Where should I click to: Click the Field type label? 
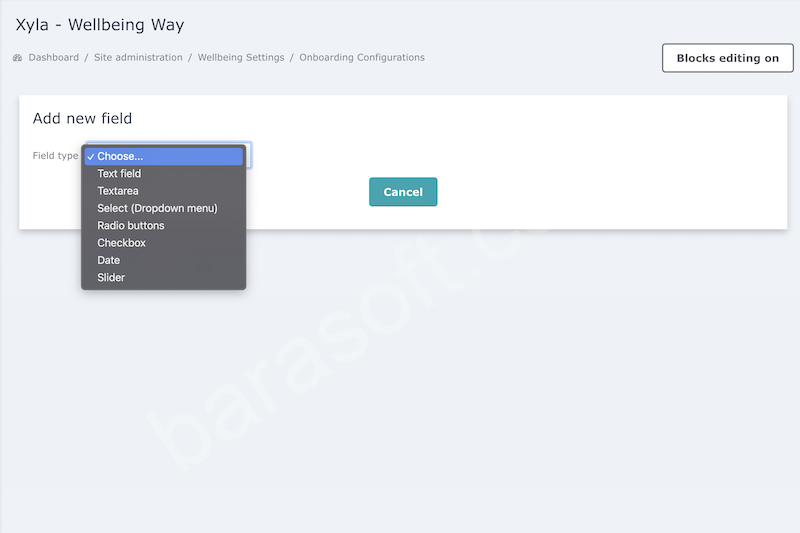coord(55,156)
